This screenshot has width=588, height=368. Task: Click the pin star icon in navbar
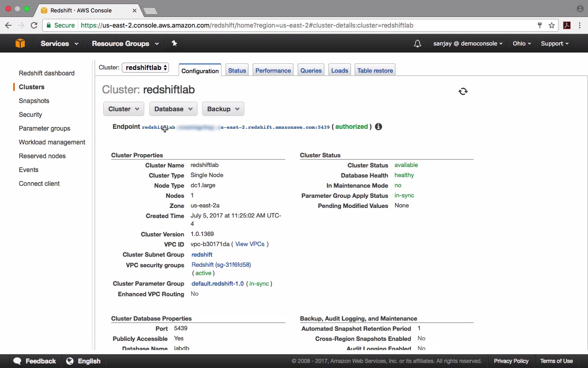coord(174,43)
